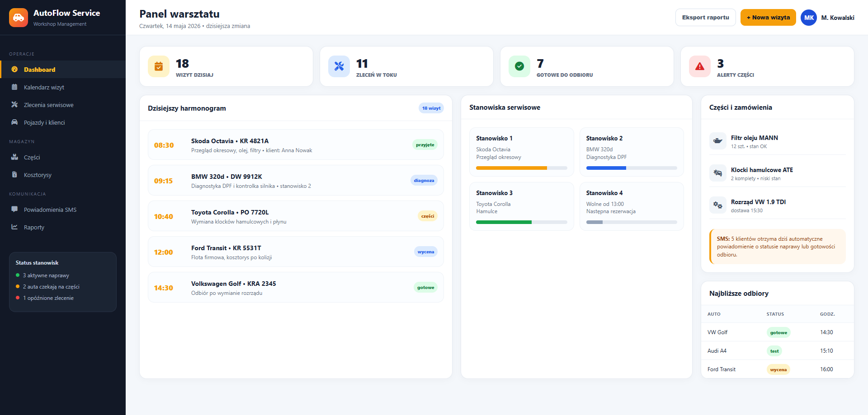Click the Kosztorysy invoice icon
This screenshot has width=868, height=415.
[14, 175]
